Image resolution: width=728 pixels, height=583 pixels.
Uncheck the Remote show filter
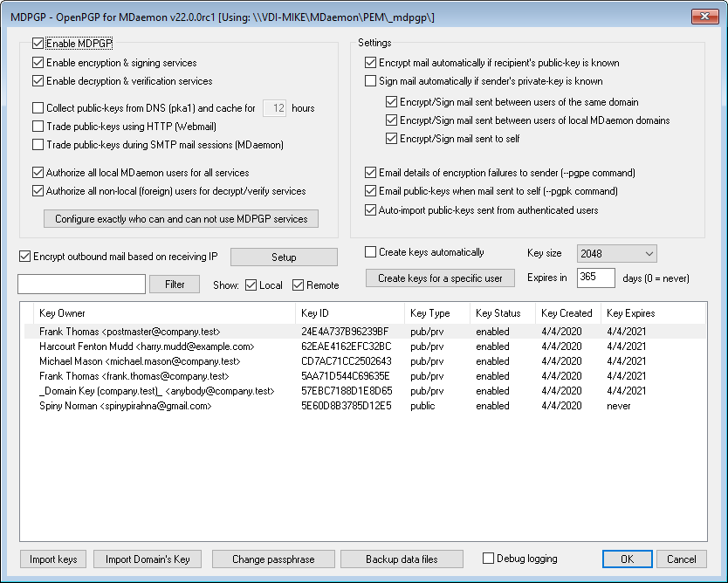coord(299,285)
